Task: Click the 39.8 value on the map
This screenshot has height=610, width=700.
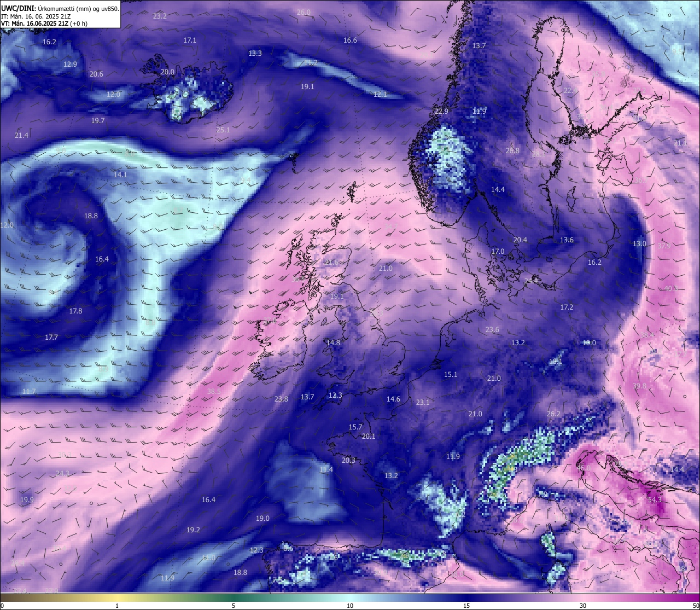Action: 639,386
